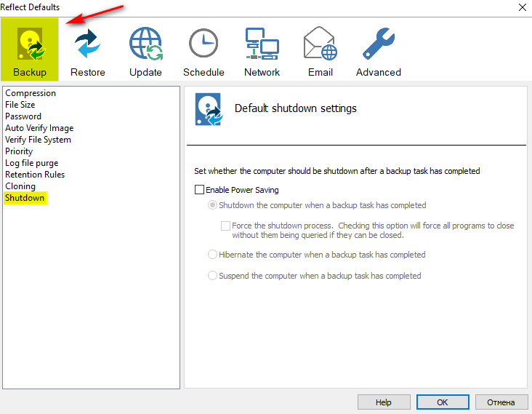Select Shutdown in the settings list
The height and width of the screenshot is (414, 532).
[25, 198]
